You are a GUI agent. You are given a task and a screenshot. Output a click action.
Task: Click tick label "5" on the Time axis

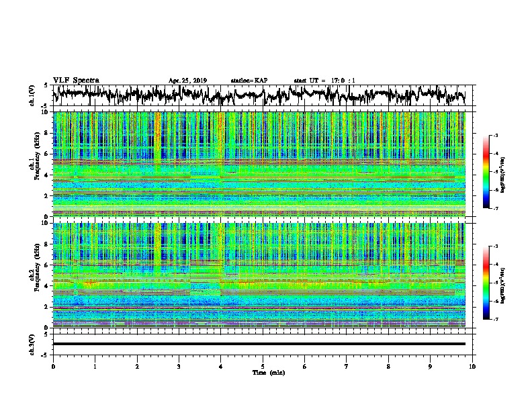[263, 366]
